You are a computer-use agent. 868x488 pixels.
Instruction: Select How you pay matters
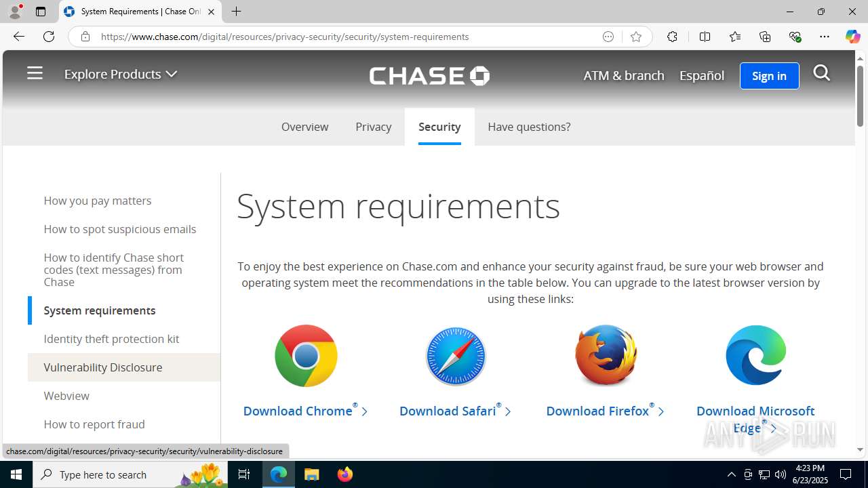coord(98,201)
